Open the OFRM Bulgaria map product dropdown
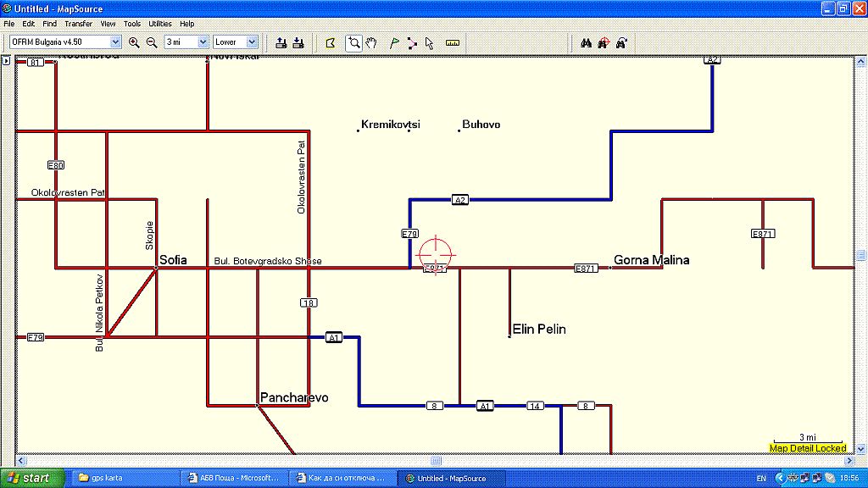The image size is (868, 488). click(65, 42)
